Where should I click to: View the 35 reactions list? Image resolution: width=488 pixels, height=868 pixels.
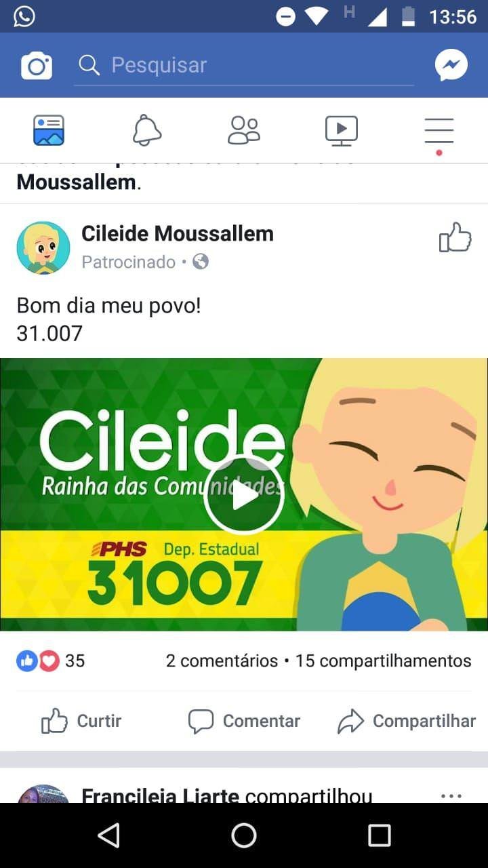[51, 660]
